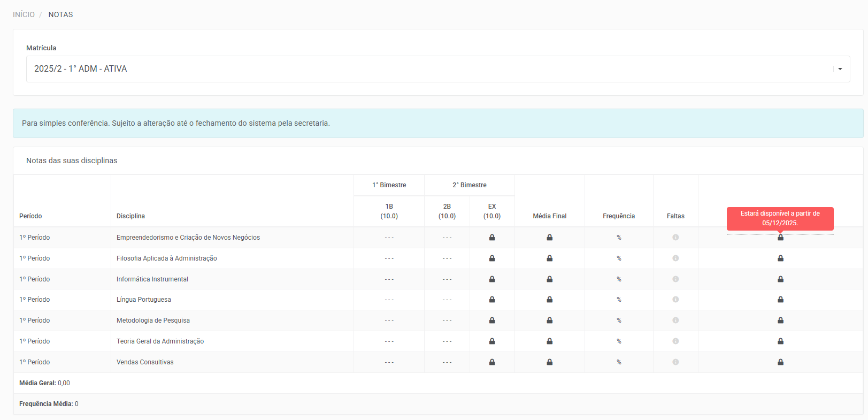Click the Média Final column header
This screenshot has height=420, width=868.
550,216
